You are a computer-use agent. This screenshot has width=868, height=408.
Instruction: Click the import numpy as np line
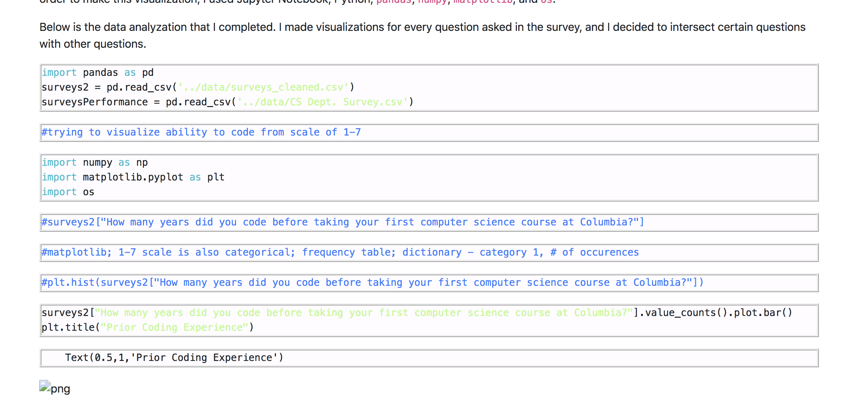coord(95,163)
